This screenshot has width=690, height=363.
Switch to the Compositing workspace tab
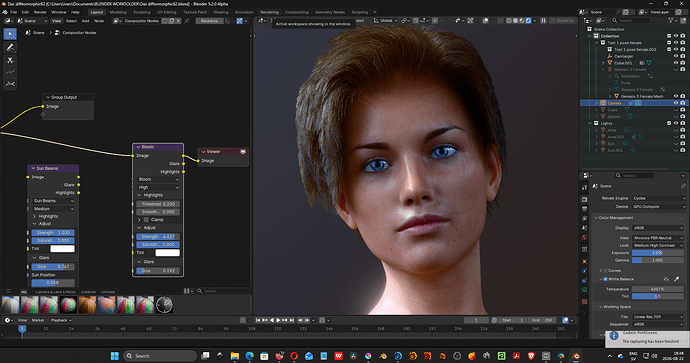(297, 12)
